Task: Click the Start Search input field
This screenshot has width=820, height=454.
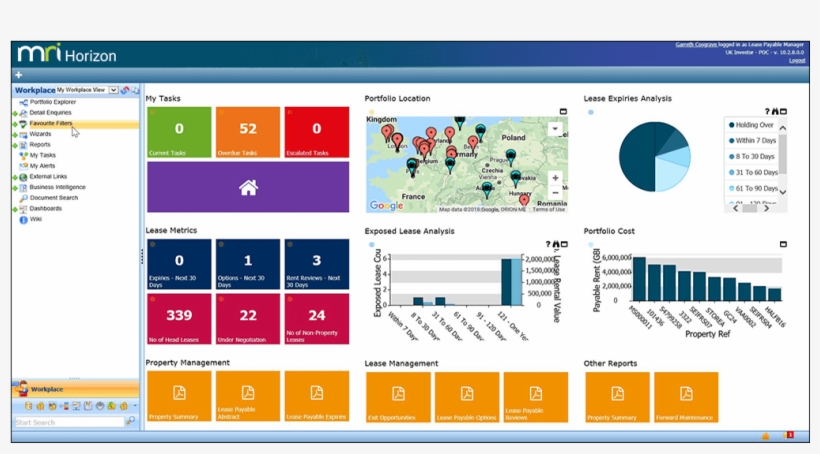Action: pos(69,422)
